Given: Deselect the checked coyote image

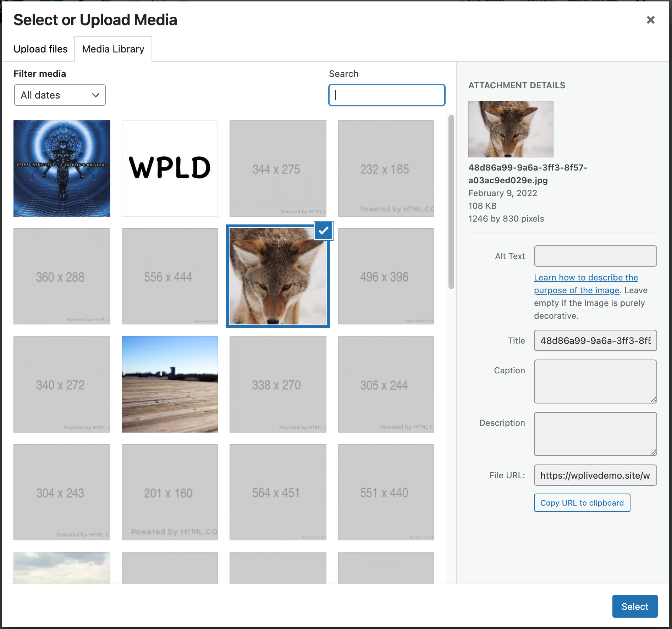Looking at the screenshot, I should point(323,231).
